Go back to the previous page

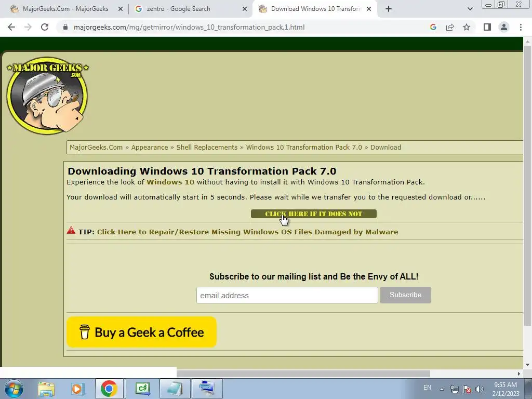[11, 27]
